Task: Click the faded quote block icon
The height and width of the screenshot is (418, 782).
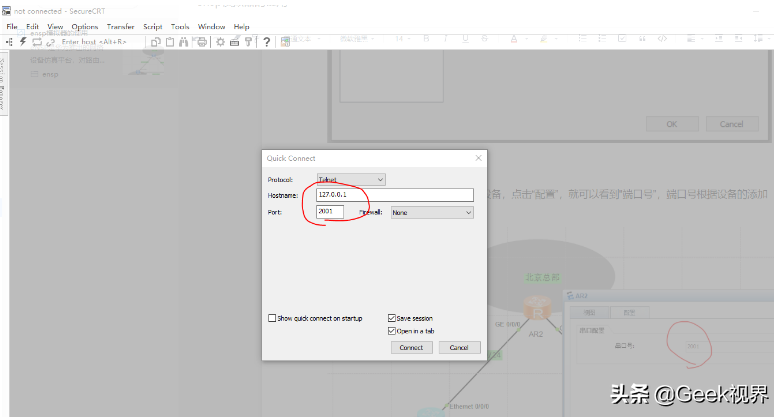Action: (642, 38)
